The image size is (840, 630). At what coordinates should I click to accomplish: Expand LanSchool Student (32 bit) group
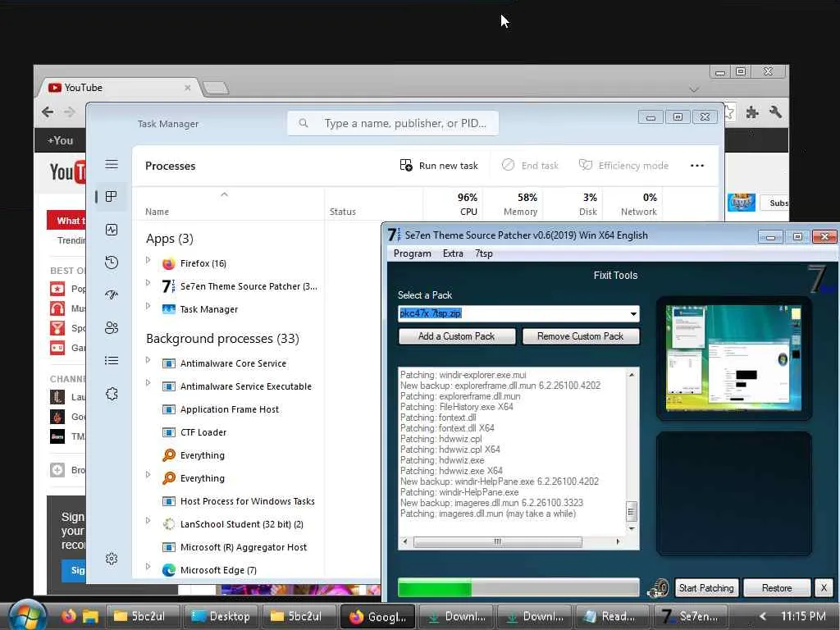point(148,520)
